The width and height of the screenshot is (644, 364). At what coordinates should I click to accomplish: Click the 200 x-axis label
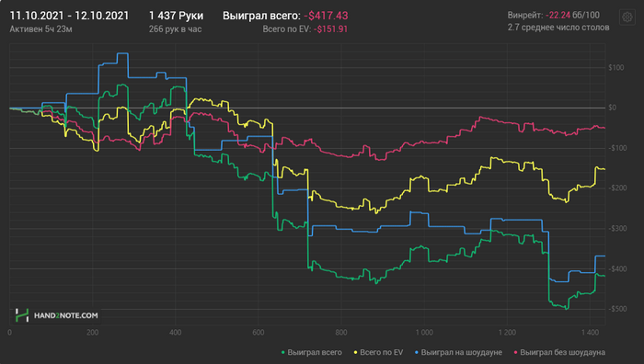92,333
